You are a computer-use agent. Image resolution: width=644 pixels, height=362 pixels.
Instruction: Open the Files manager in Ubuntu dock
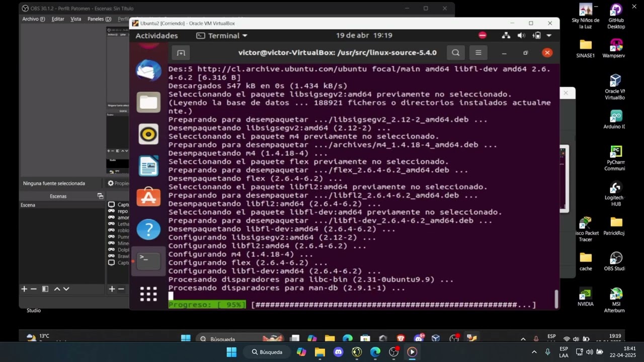[148, 102]
